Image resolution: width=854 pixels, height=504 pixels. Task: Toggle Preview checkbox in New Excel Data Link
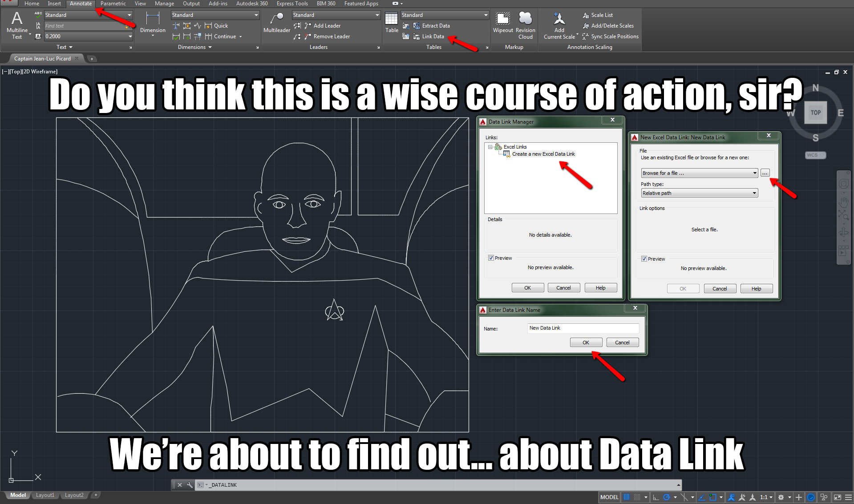tap(644, 259)
